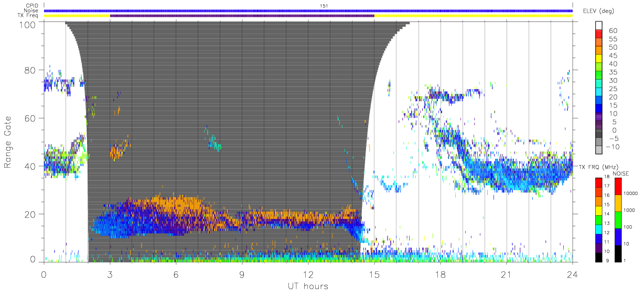
Task: Click the Range Gate tick label 40
Action: [30, 166]
